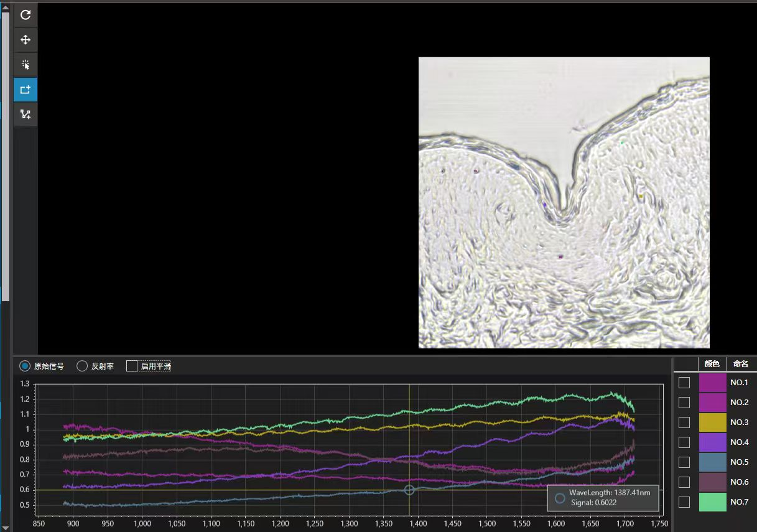This screenshot has width=757, height=532.
Task: Click the scroll-up arrow on left scrollbar
Action: click(x=6, y=8)
